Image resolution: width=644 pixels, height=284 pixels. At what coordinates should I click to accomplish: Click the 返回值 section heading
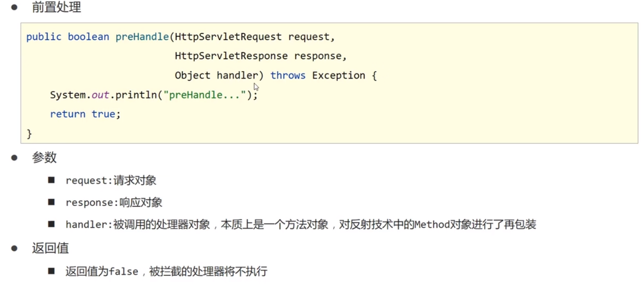(x=50, y=248)
